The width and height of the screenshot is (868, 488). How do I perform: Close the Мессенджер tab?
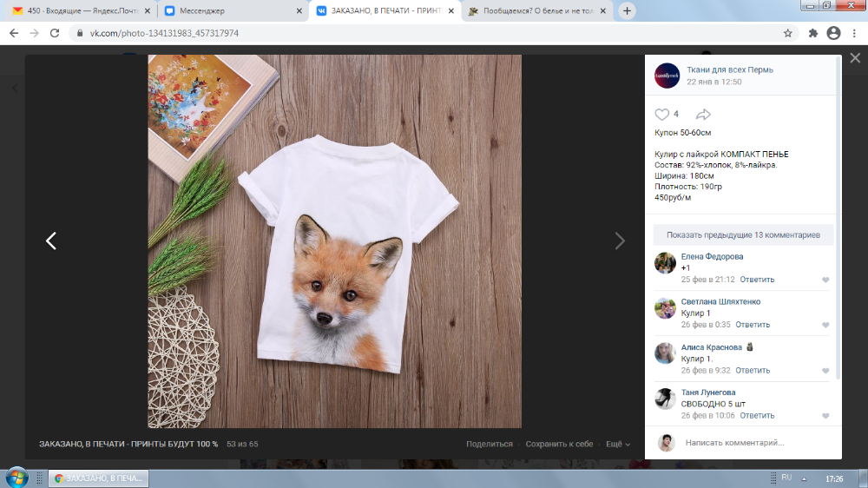[299, 10]
